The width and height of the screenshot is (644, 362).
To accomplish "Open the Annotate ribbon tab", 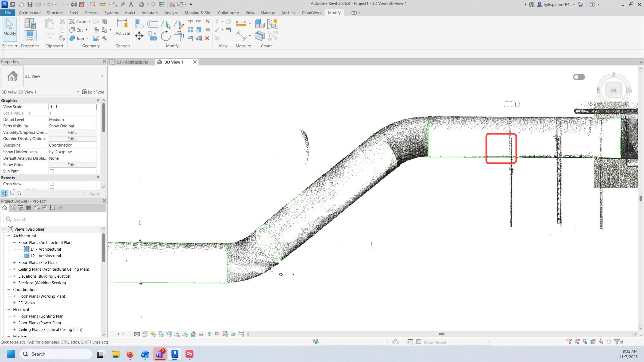I will pos(149,13).
